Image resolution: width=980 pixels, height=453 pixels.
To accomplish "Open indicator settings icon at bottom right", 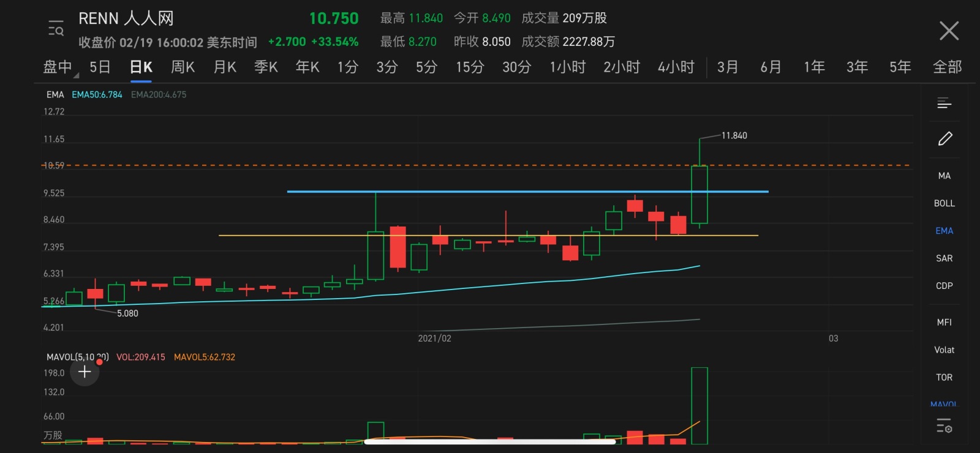I will point(944,425).
